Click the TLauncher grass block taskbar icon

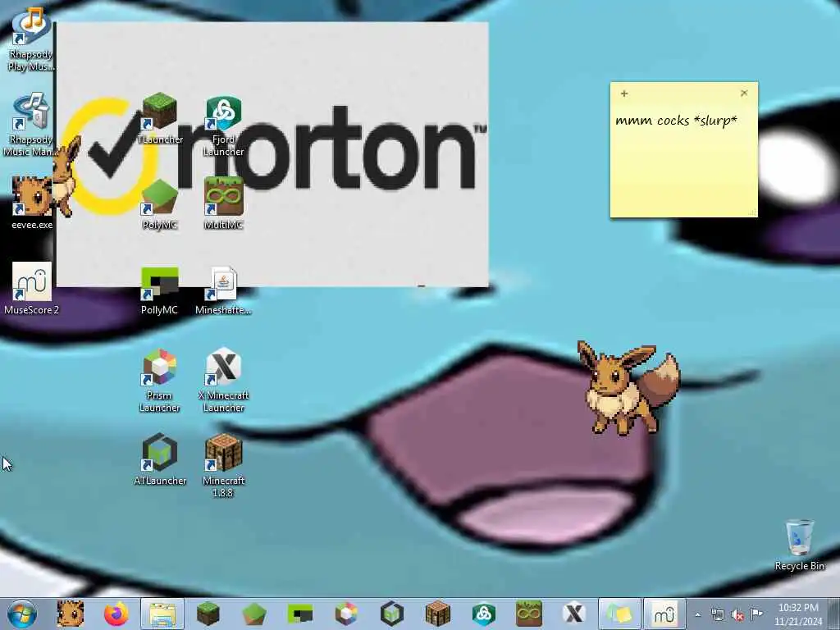(x=208, y=614)
